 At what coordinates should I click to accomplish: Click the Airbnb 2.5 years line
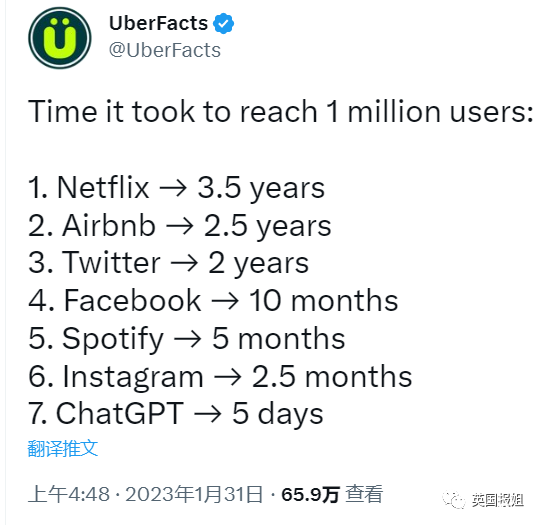(x=180, y=226)
